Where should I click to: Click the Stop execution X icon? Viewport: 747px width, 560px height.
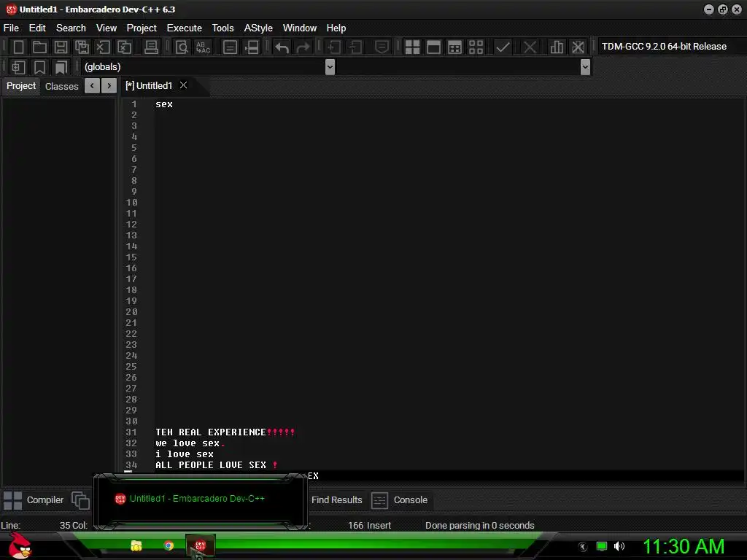pyautogui.click(x=530, y=47)
